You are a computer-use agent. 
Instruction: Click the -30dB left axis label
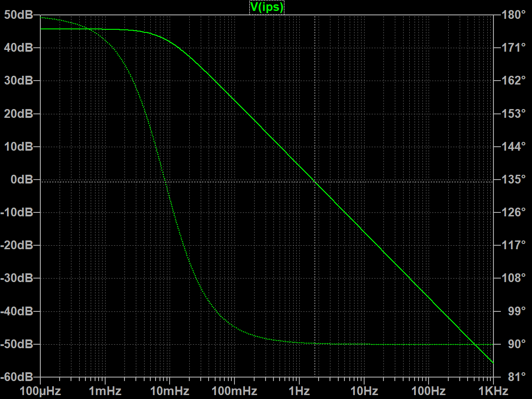pyautogui.click(x=17, y=278)
